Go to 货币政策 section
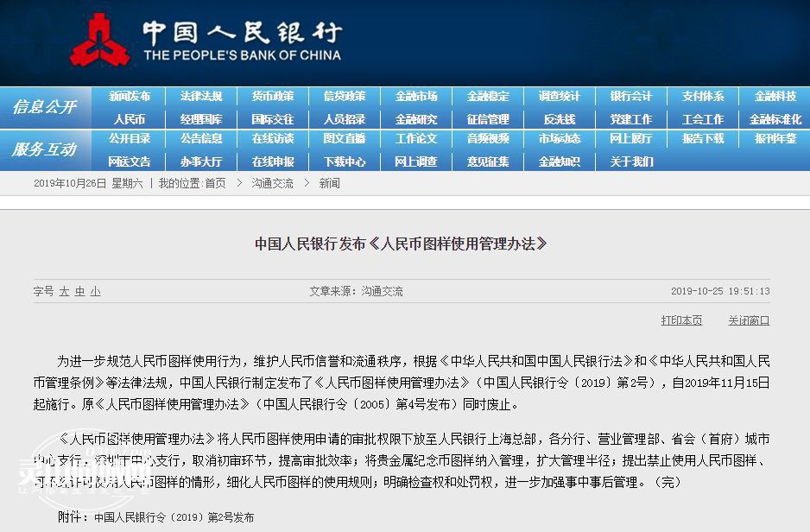 [x=273, y=96]
